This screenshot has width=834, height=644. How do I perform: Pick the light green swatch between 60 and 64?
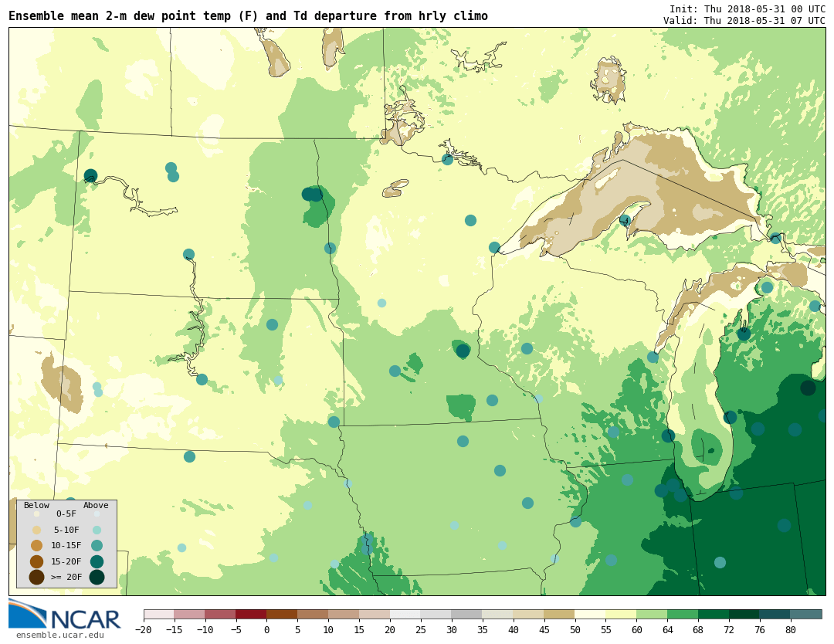coord(653,614)
